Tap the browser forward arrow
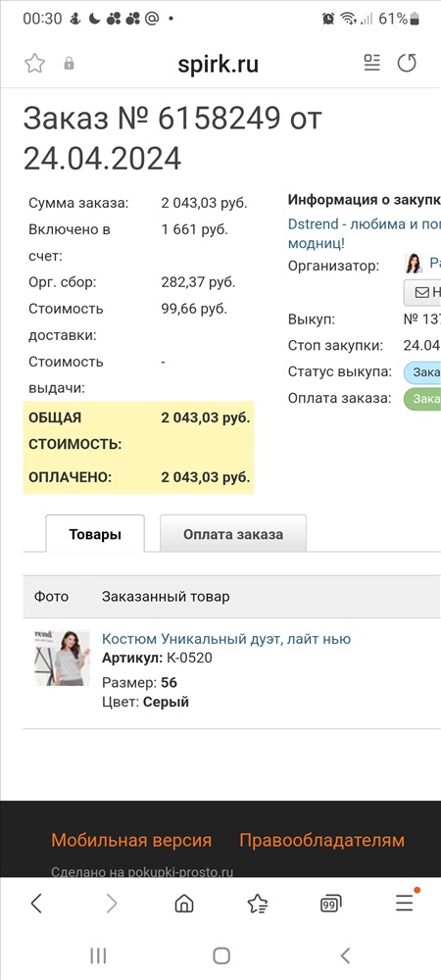Viewport: 441px width, 980px height. 111,904
